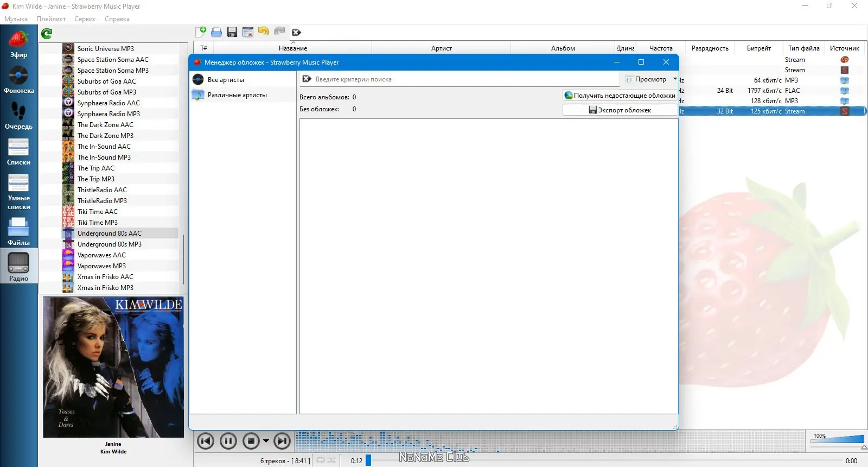This screenshot has height=467, width=868.
Task: Sort playlist by Битрейт column header
Action: (758, 48)
